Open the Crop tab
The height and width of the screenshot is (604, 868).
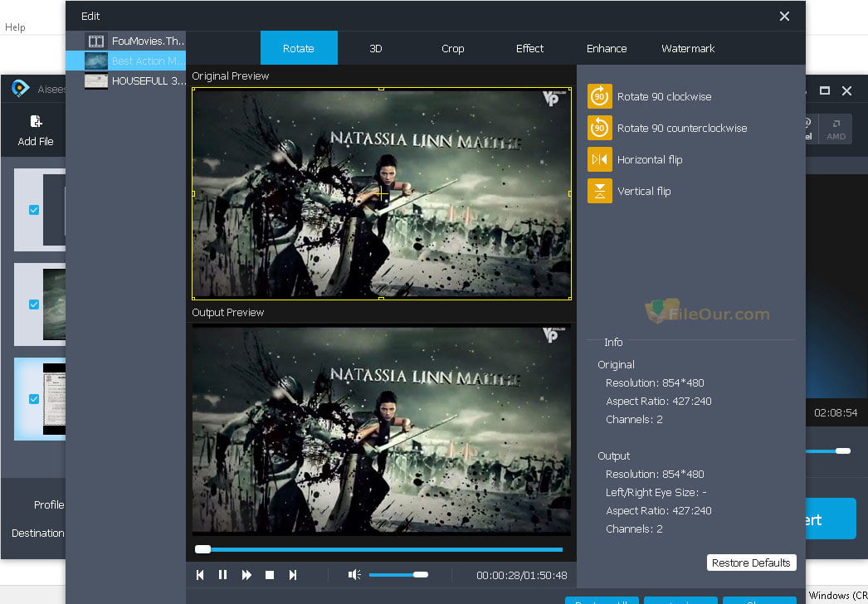(453, 48)
